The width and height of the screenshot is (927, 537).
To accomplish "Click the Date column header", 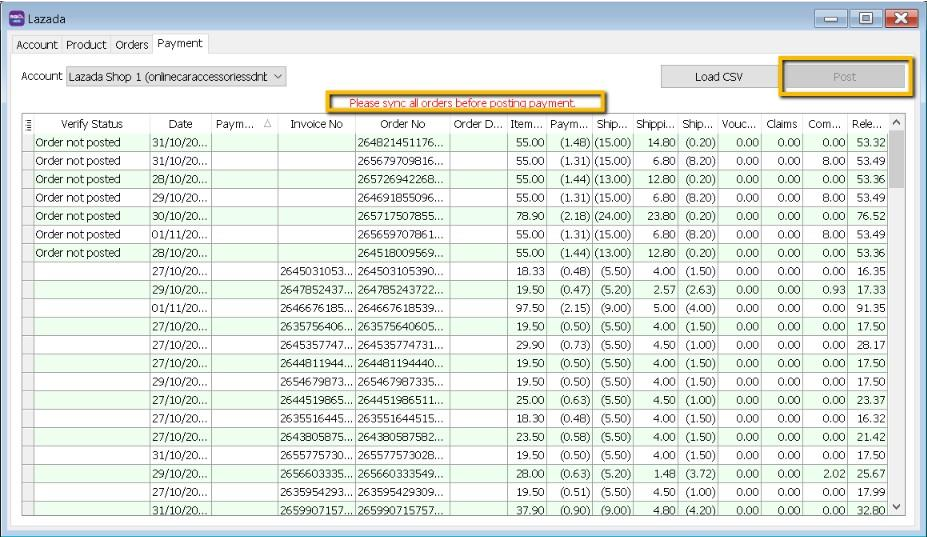I will click(x=180, y=124).
